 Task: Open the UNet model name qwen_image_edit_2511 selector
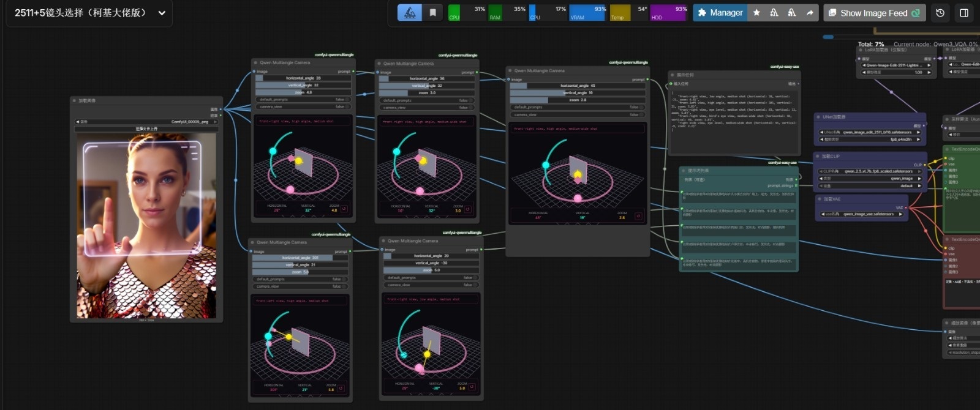(872, 132)
